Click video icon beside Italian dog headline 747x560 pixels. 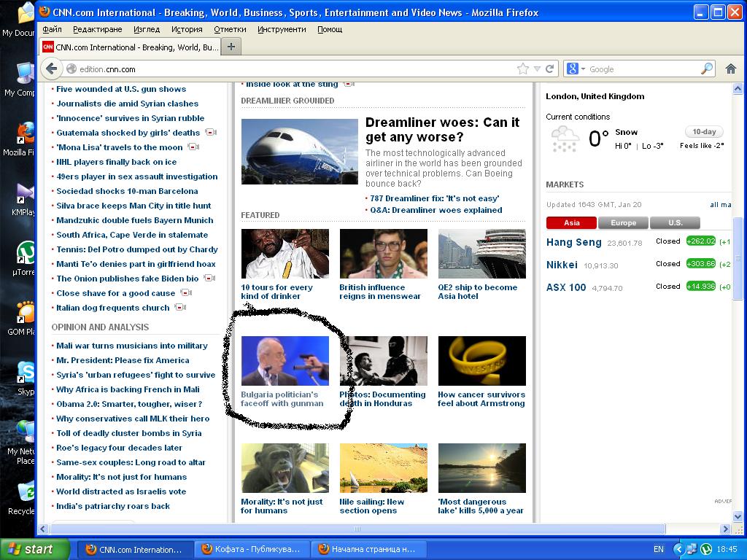click(180, 308)
